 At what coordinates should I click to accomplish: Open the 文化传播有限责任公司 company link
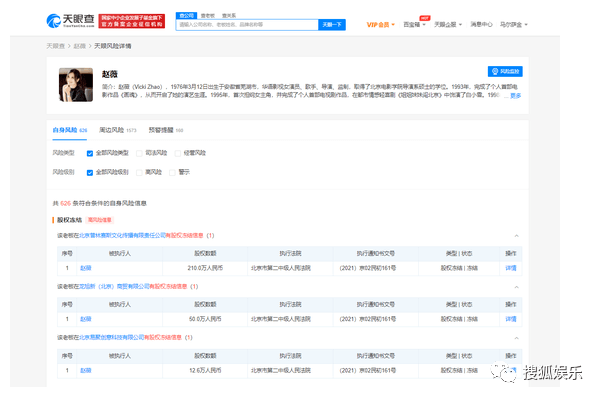tap(122, 235)
